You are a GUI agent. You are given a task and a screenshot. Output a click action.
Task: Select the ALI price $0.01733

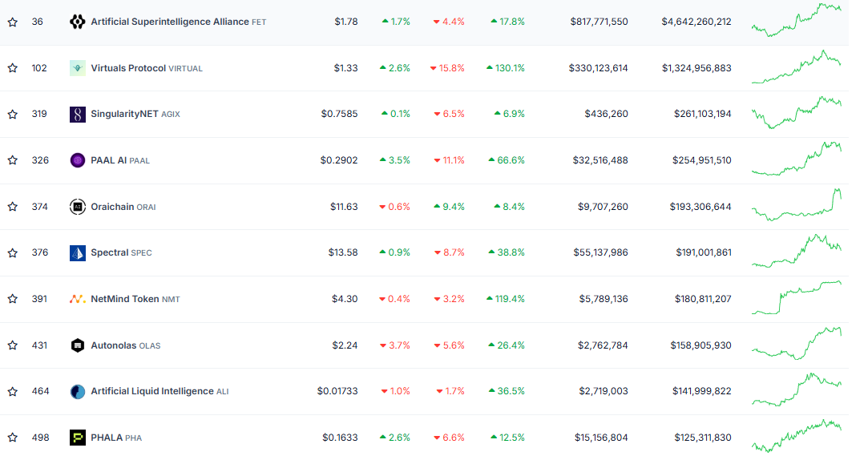[x=337, y=391]
